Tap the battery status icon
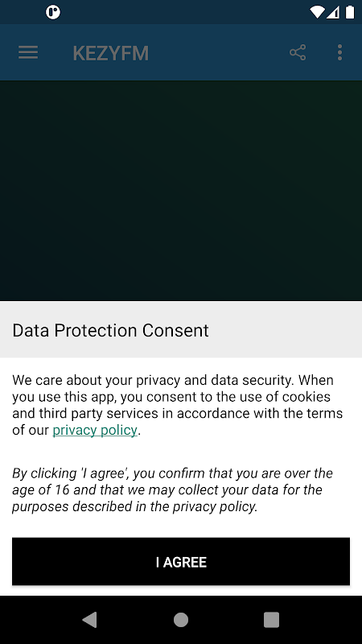The width and height of the screenshot is (362, 644). pos(350,12)
